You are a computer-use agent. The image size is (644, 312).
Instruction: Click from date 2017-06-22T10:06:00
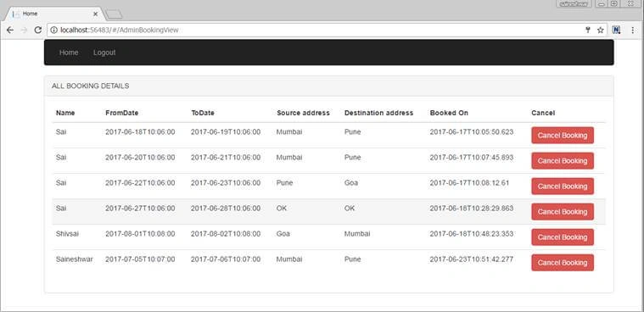(140, 183)
